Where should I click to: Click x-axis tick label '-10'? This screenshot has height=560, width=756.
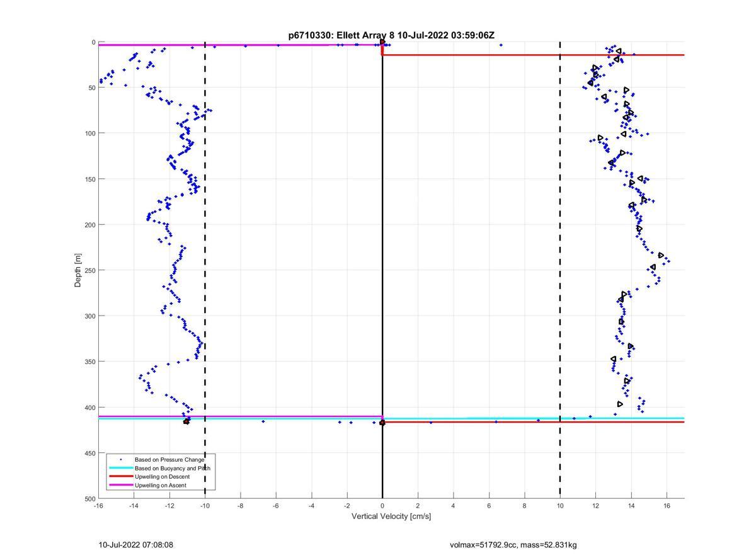205,505
